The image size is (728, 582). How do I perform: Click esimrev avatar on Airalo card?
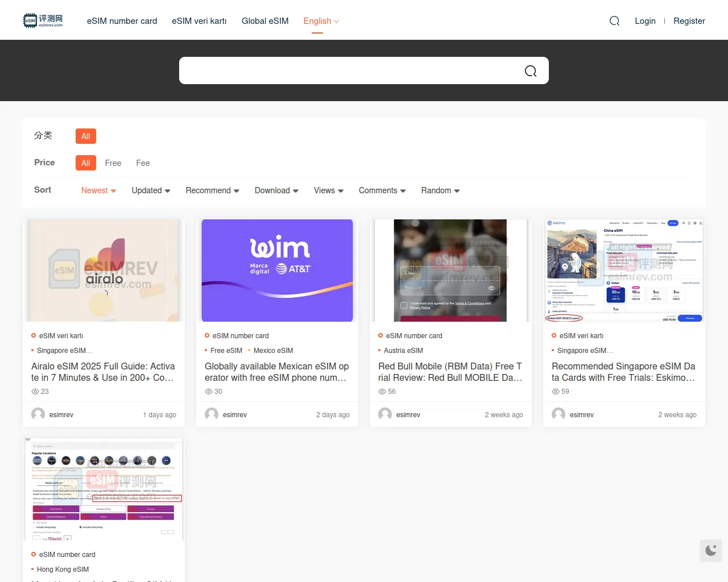tap(38, 414)
